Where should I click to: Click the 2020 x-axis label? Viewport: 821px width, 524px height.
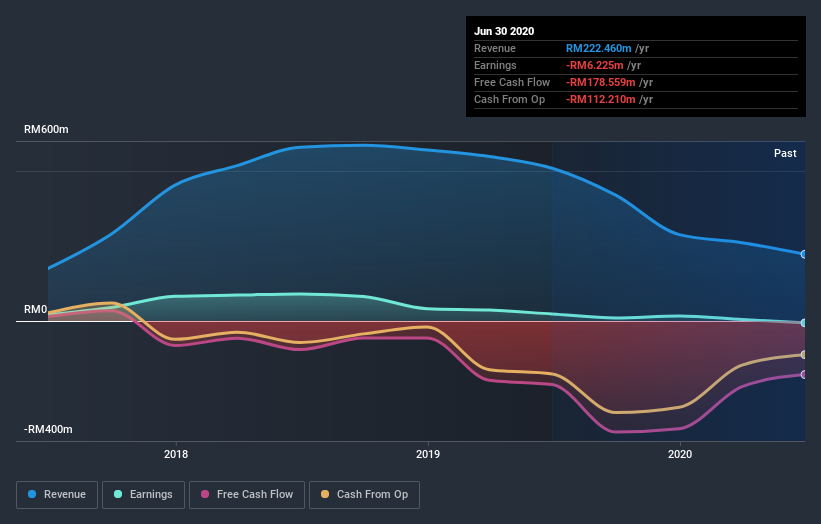pyautogui.click(x=680, y=454)
